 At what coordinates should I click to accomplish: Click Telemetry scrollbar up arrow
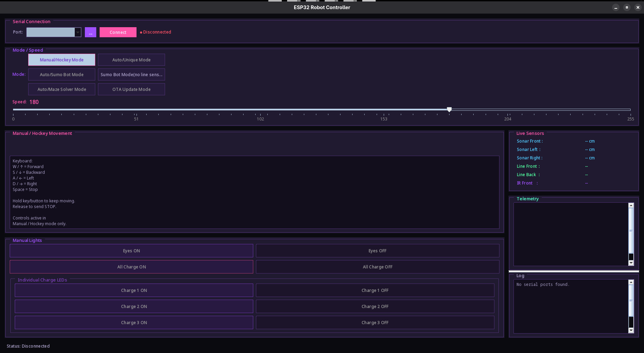coord(631,205)
